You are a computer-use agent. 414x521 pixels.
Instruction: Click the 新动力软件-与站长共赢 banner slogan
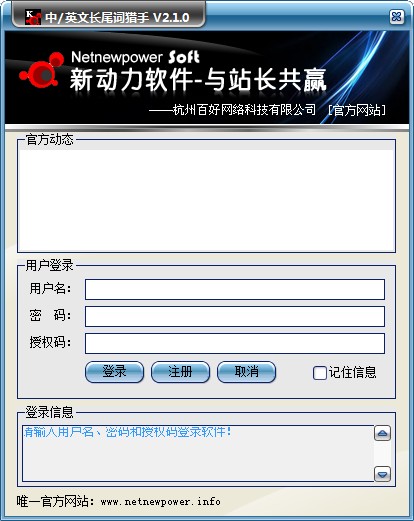pyautogui.click(x=198, y=80)
